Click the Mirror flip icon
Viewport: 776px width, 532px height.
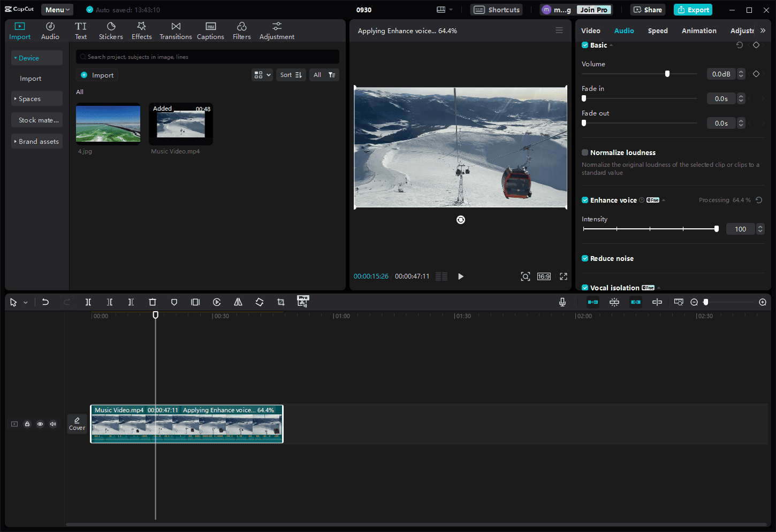pos(238,302)
